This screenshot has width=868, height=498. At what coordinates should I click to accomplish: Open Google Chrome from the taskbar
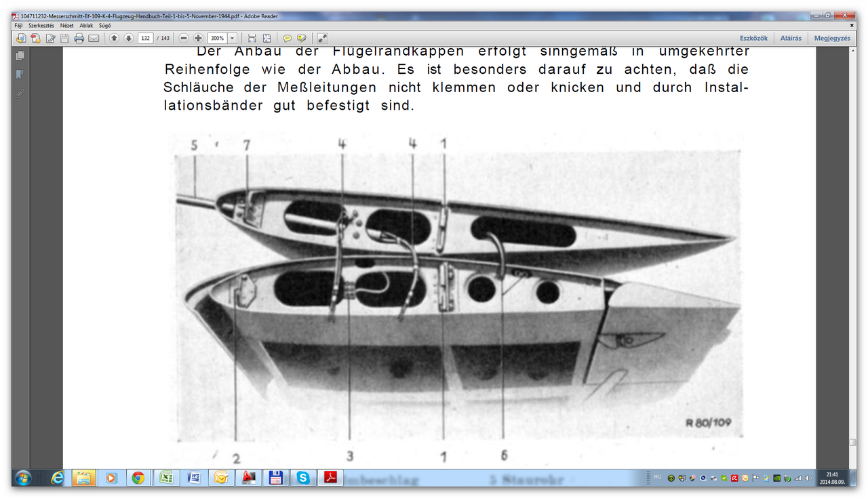(138, 478)
